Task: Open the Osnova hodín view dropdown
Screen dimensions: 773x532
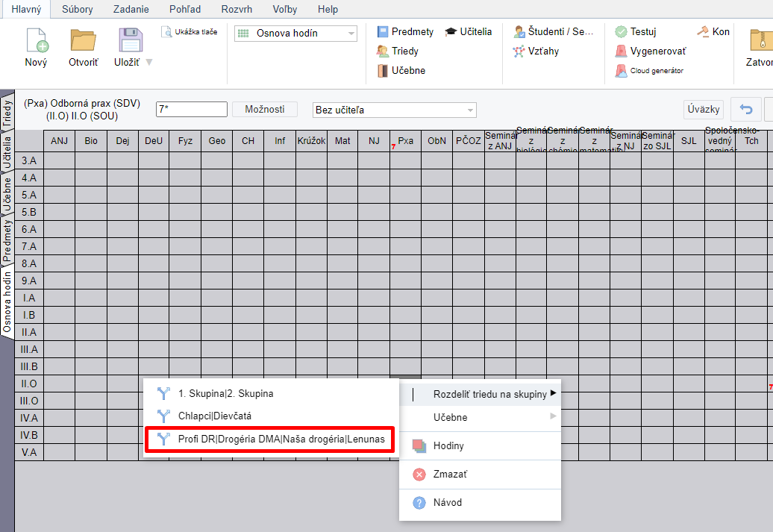Action: point(295,34)
